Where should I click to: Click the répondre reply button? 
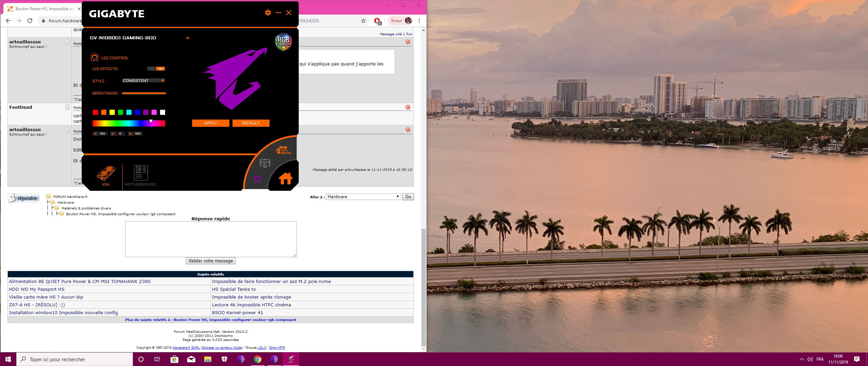(24, 198)
